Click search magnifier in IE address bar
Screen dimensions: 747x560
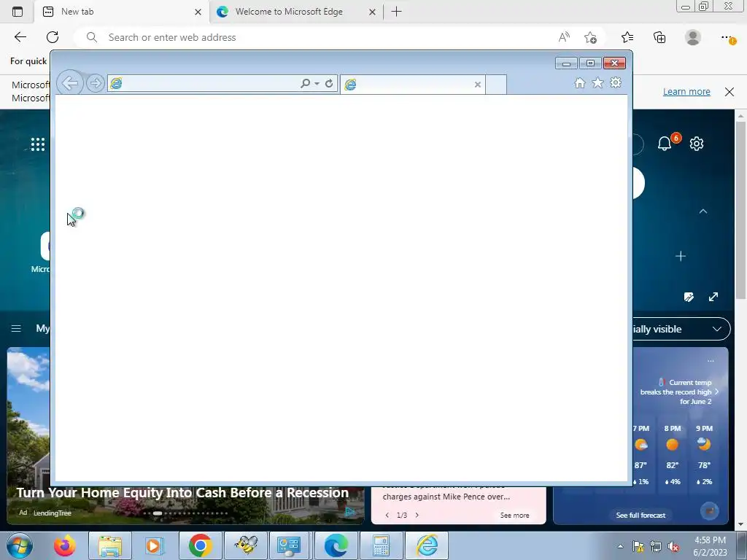point(305,83)
